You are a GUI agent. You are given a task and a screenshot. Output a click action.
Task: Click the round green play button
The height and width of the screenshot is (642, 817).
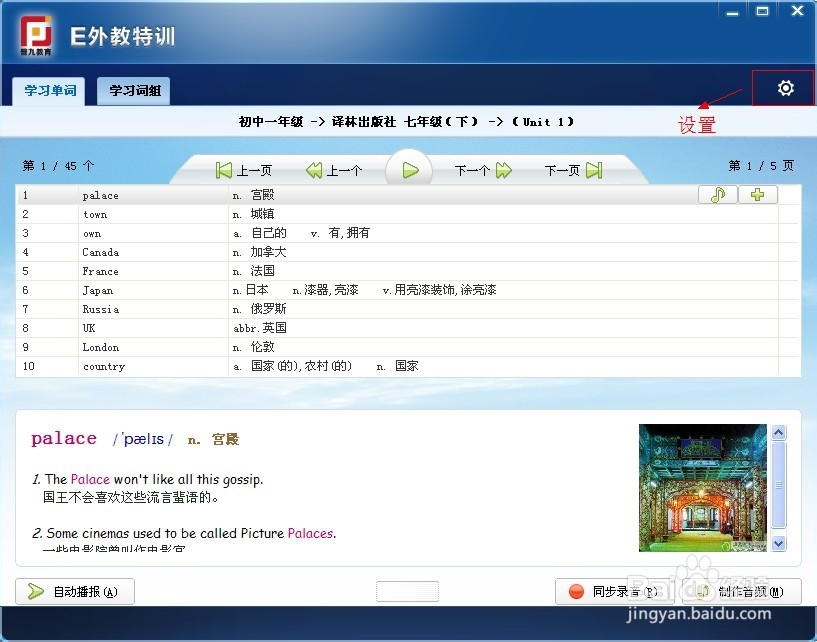[x=410, y=170]
